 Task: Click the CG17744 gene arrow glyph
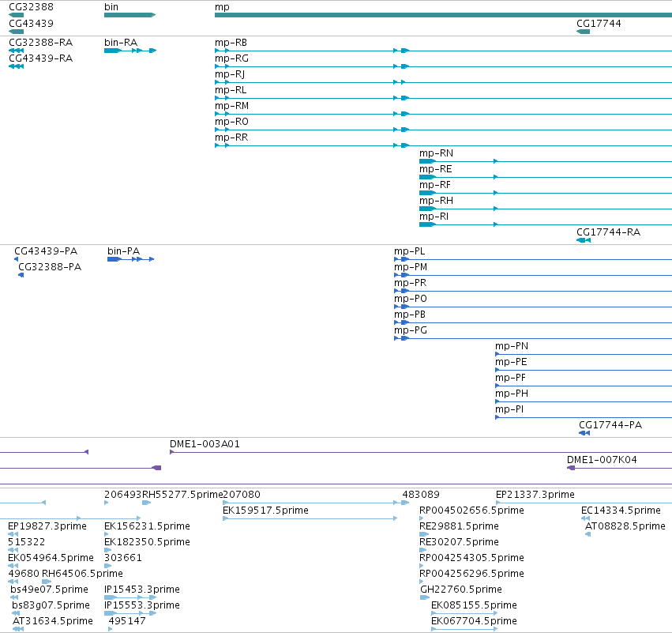(584, 32)
